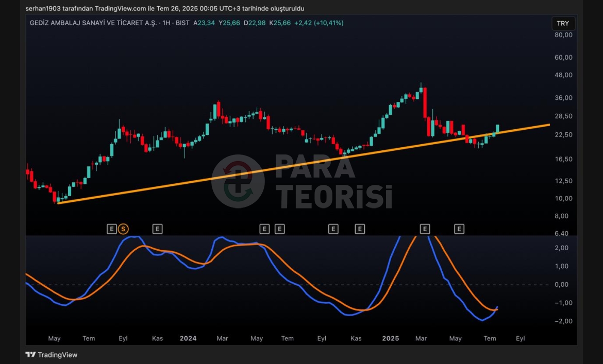Screen dimensions: 603x364
Task: Click the Para Teorisi watermark logo
Action: tap(238, 181)
